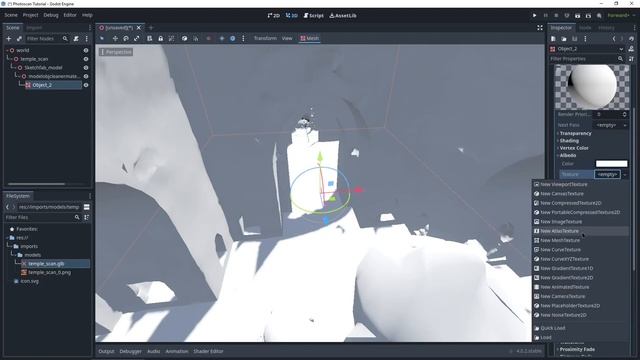Go to previous edited object in history
The image size is (640, 360).
[x=613, y=39]
